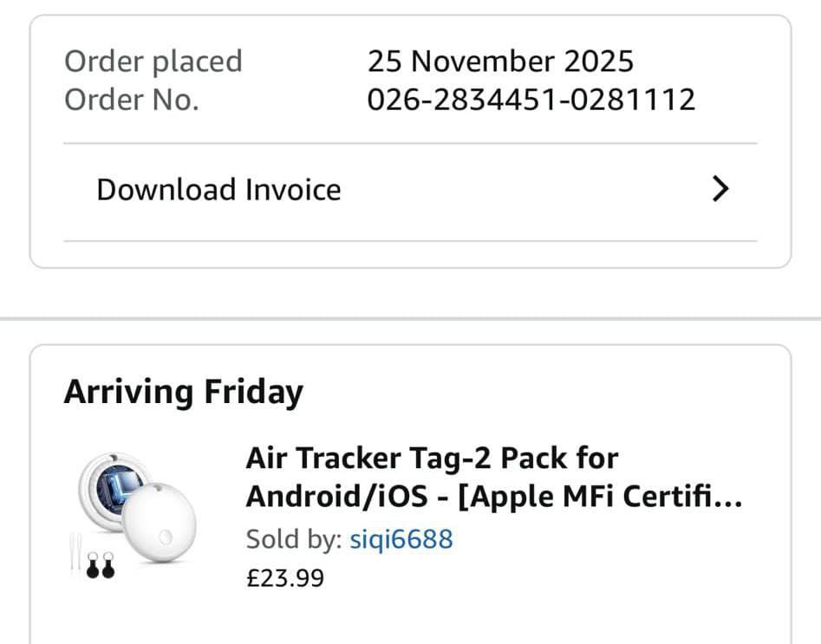
Task: Click the word Friday in delivery heading
Action: point(253,392)
